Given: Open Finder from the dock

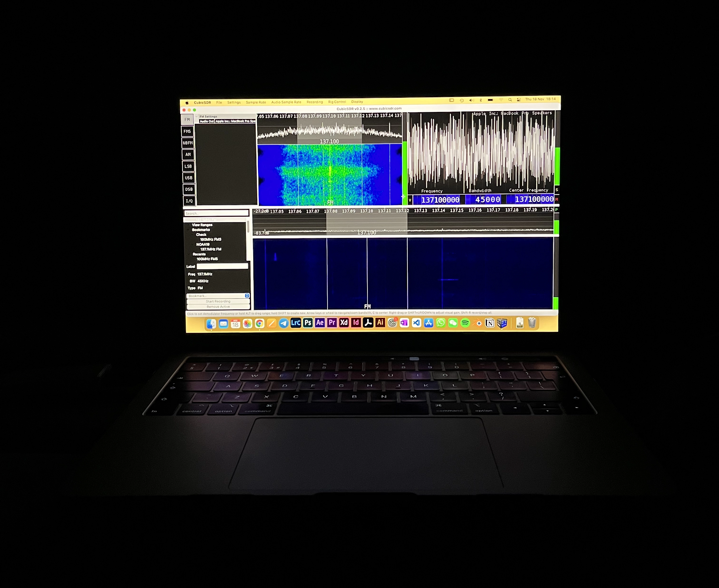Looking at the screenshot, I should point(211,324).
